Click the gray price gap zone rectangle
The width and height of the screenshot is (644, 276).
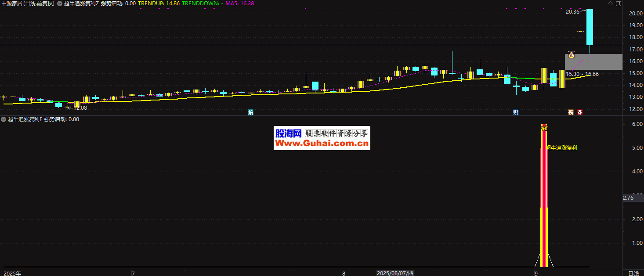[x=593, y=62]
